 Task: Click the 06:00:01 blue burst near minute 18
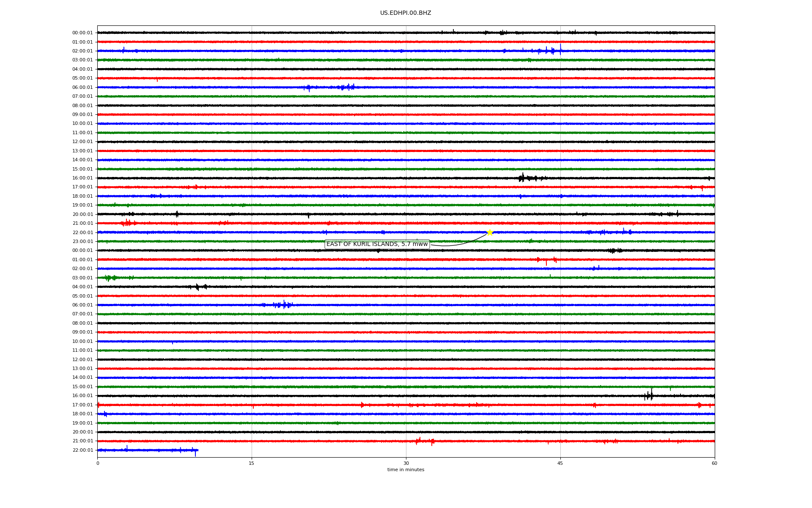click(x=284, y=305)
